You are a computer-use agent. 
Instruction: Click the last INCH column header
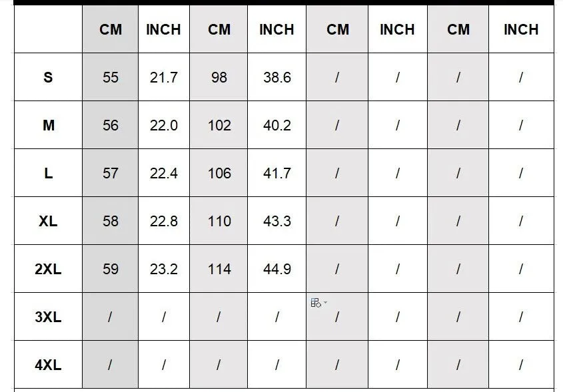coord(521,29)
